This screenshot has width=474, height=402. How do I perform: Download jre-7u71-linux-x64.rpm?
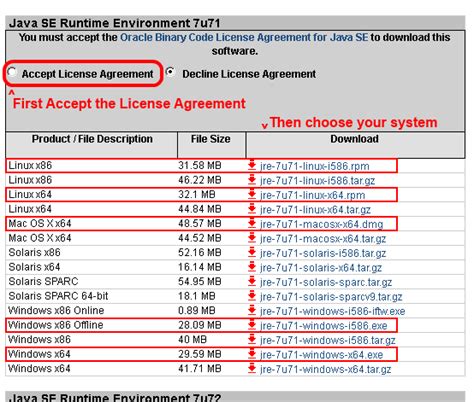pyautogui.click(x=312, y=195)
